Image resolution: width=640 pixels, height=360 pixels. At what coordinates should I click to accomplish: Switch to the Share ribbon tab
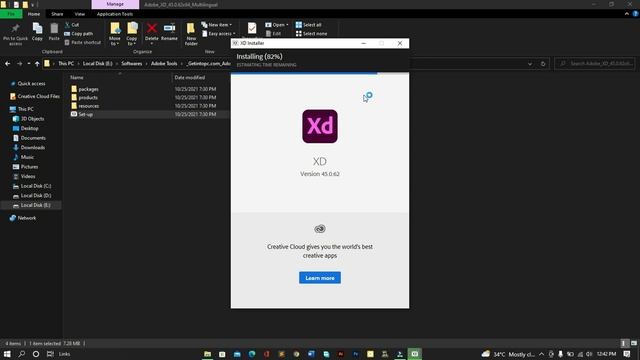tap(57, 14)
